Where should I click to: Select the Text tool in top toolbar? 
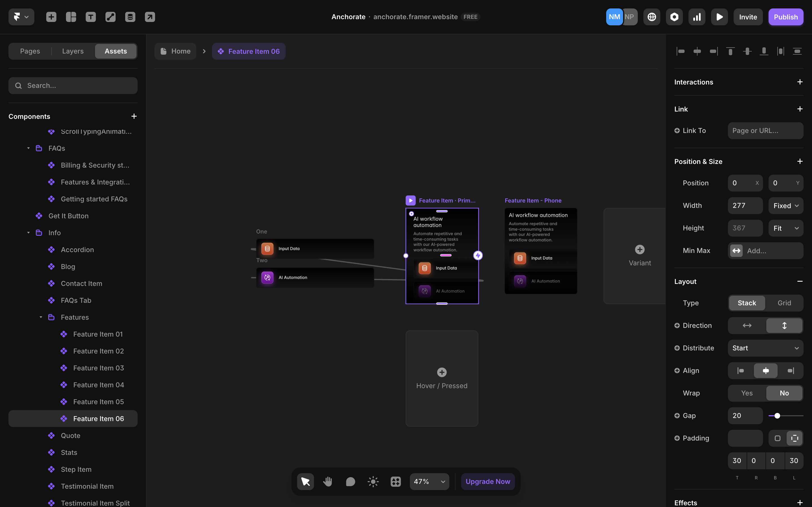point(91,17)
